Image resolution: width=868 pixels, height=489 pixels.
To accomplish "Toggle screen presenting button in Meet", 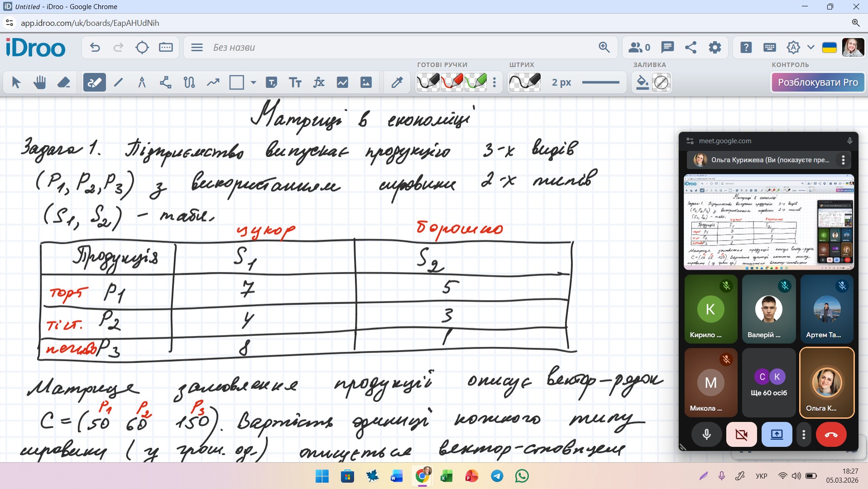I will tap(777, 435).
